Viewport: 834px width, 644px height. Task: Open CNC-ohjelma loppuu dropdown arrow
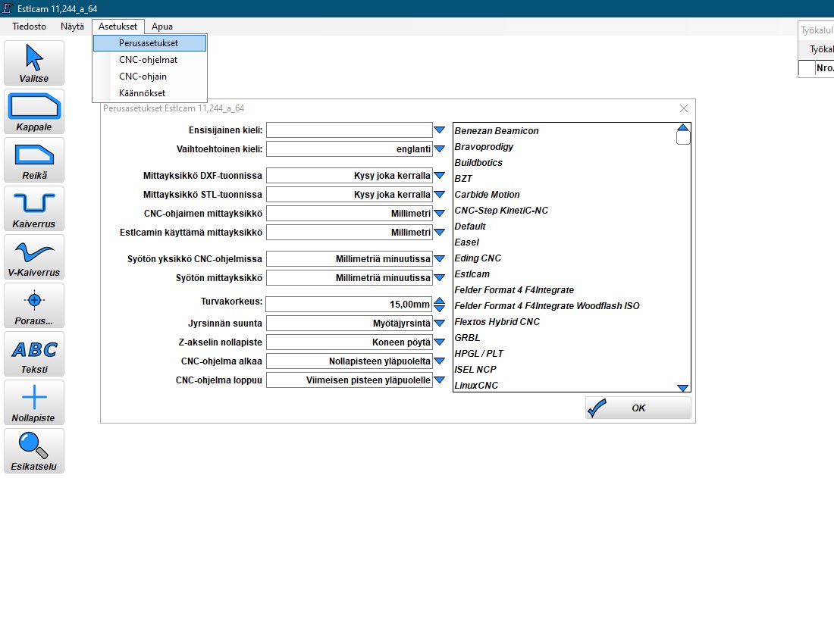pos(439,380)
